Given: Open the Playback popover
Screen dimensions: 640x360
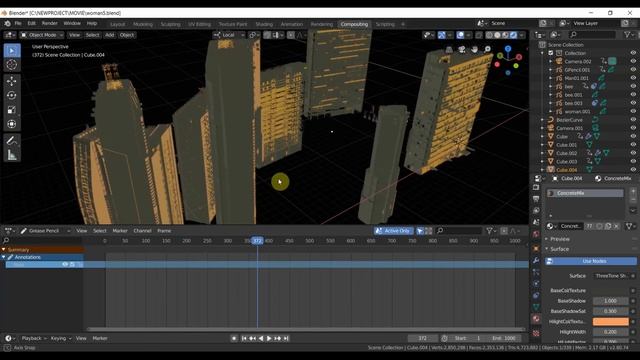Looking at the screenshot, I should 33,338.
